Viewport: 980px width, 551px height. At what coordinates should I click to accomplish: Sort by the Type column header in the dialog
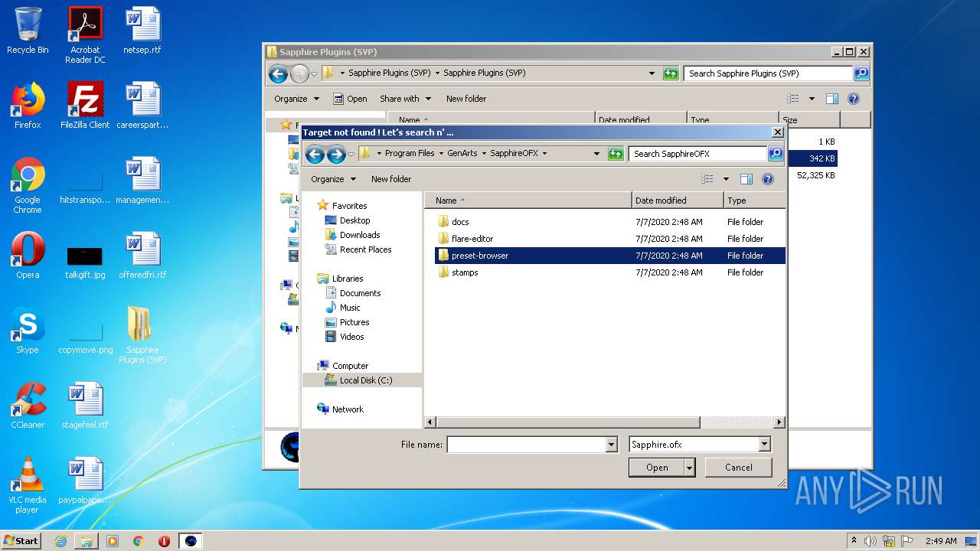(x=754, y=201)
